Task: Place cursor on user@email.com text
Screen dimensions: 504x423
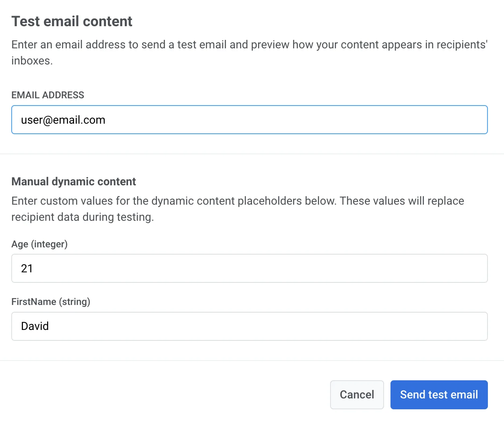Action: (63, 120)
